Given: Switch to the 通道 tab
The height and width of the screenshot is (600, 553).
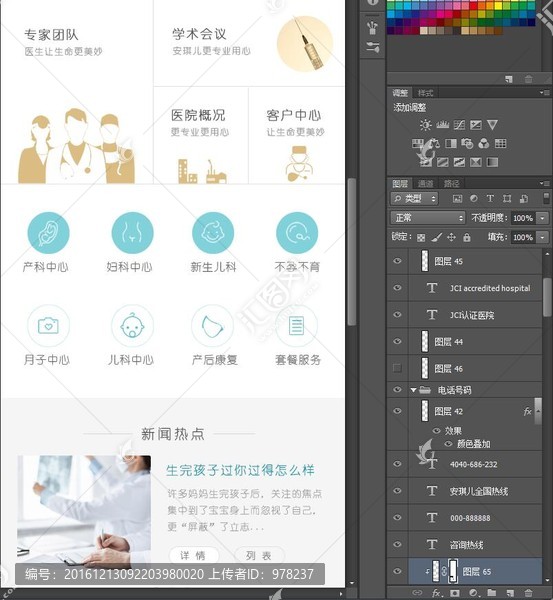Looking at the screenshot, I should coord(425,184).
